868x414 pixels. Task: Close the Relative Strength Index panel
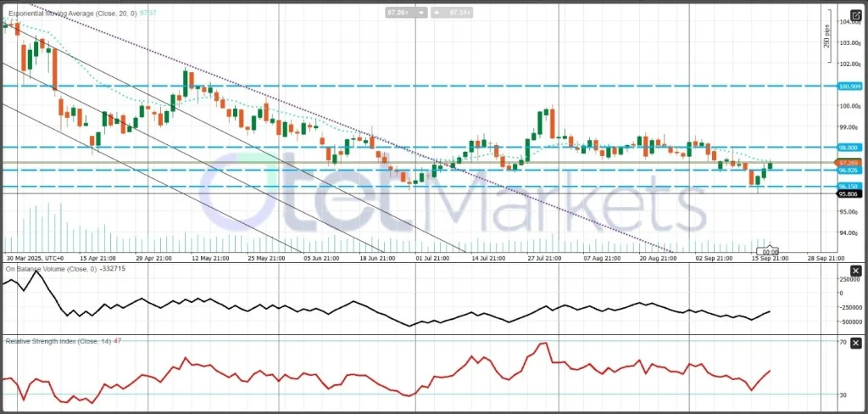click(855, 342)
